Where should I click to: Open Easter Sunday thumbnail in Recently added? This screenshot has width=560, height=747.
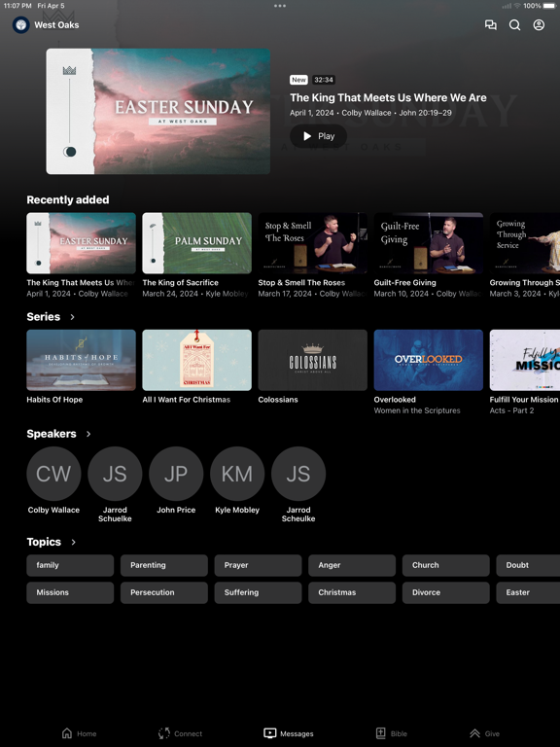[x=81, y=243]
